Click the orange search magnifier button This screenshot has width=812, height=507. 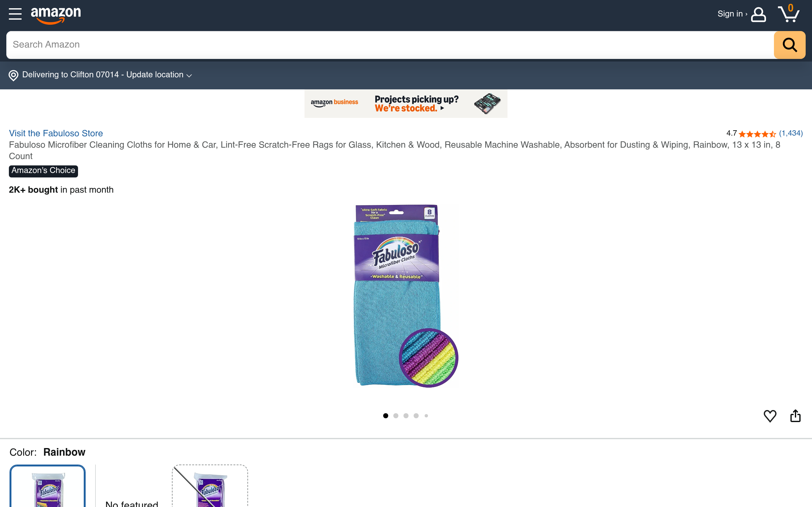tap(789, 45)
